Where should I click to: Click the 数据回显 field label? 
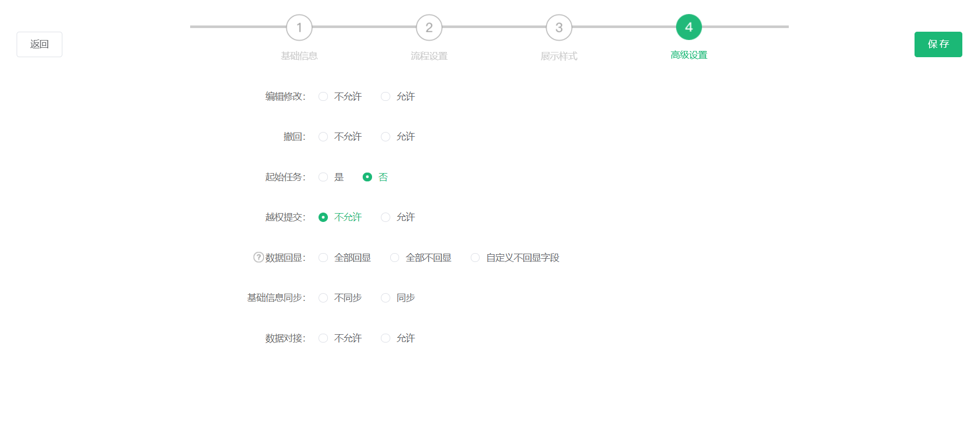click(285, 258)
